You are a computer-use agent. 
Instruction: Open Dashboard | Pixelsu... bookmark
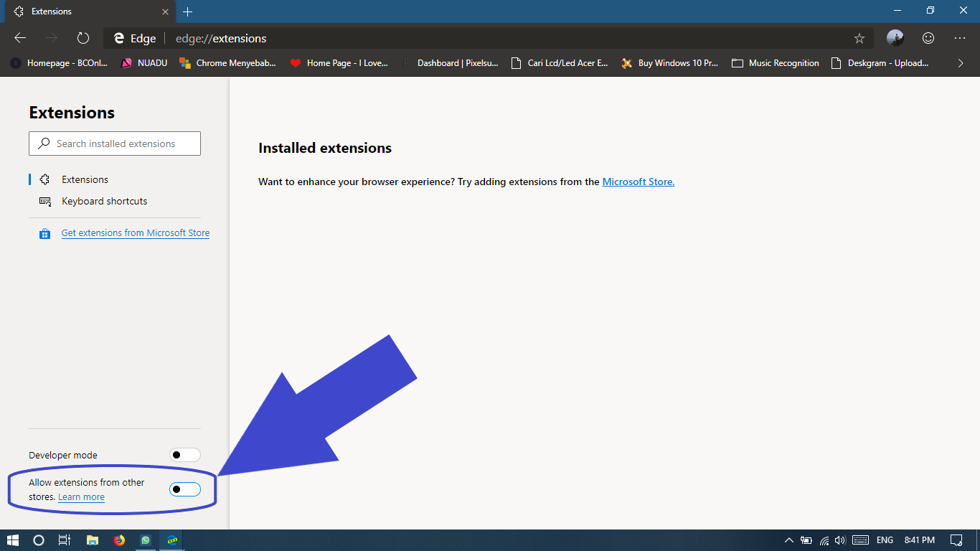(450, 63)
